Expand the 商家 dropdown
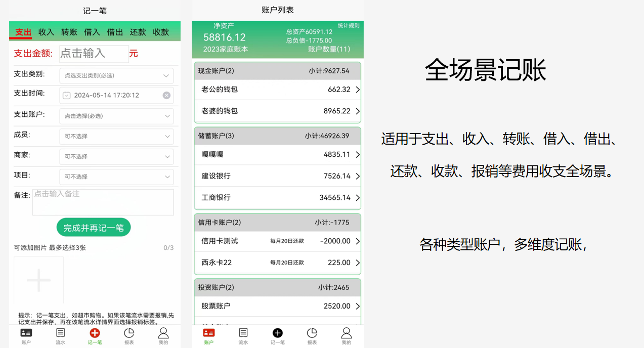The image size is (644, 348). tap(116, 157)
